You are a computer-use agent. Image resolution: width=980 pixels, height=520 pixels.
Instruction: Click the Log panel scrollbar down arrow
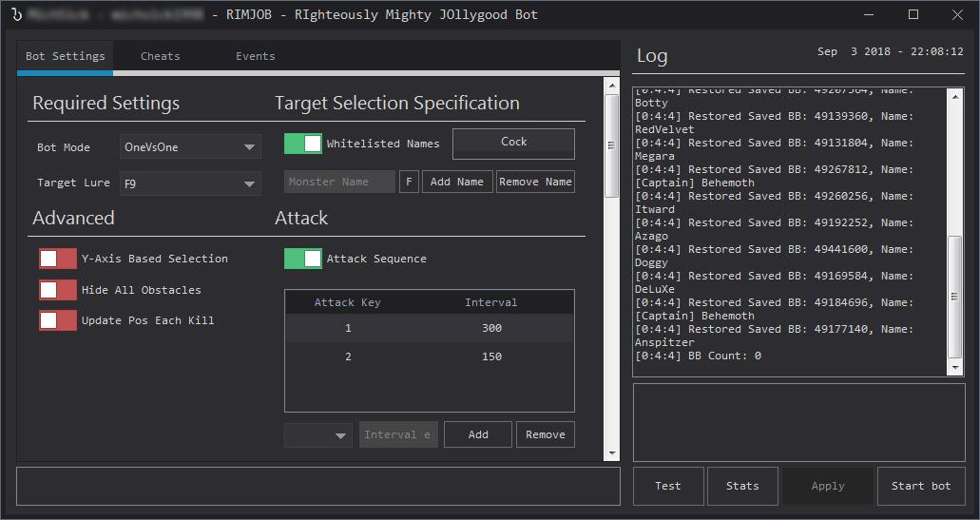955,368
